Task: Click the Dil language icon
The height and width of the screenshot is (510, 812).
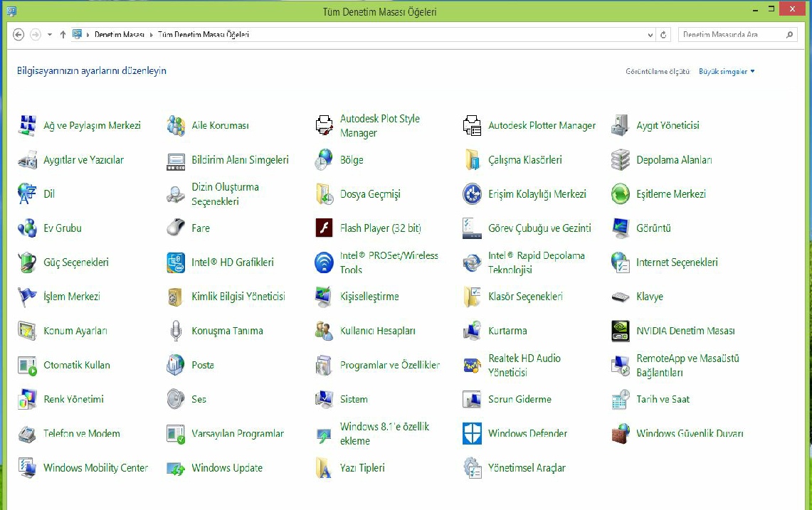Action: [27, 194]
